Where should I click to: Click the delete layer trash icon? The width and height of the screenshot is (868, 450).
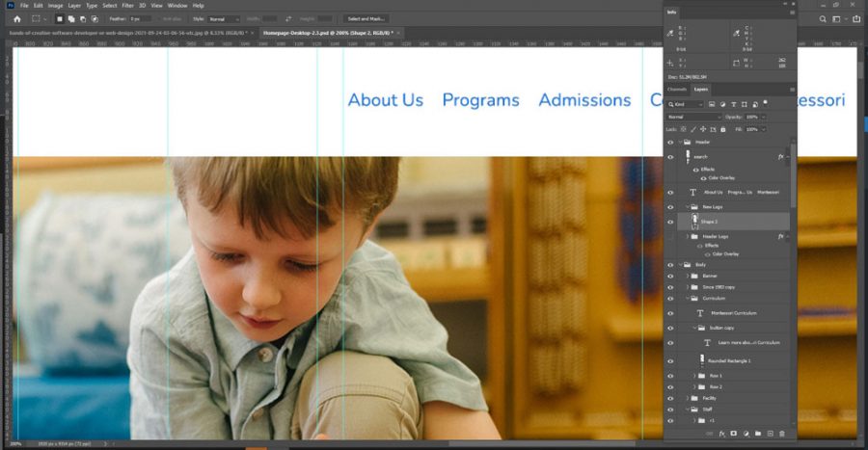pos(781,434)
